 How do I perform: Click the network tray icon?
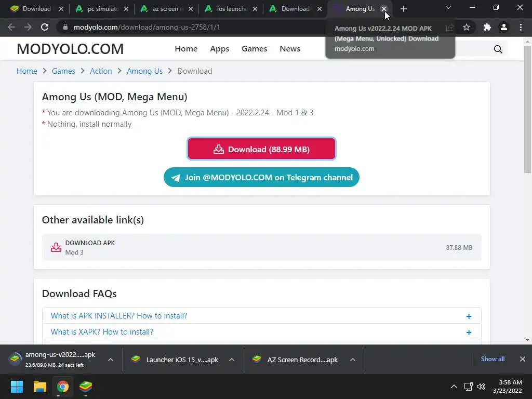tap(469, 387)
